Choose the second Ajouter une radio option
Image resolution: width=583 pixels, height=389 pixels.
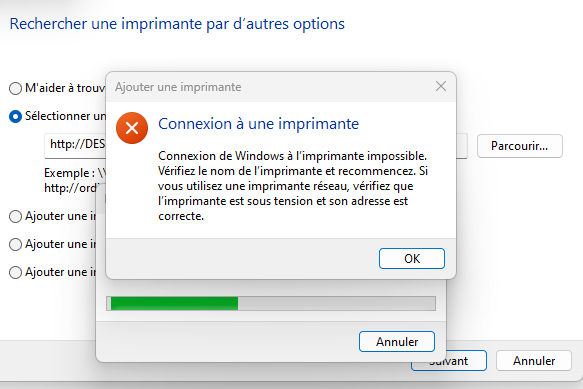point(15,244)
